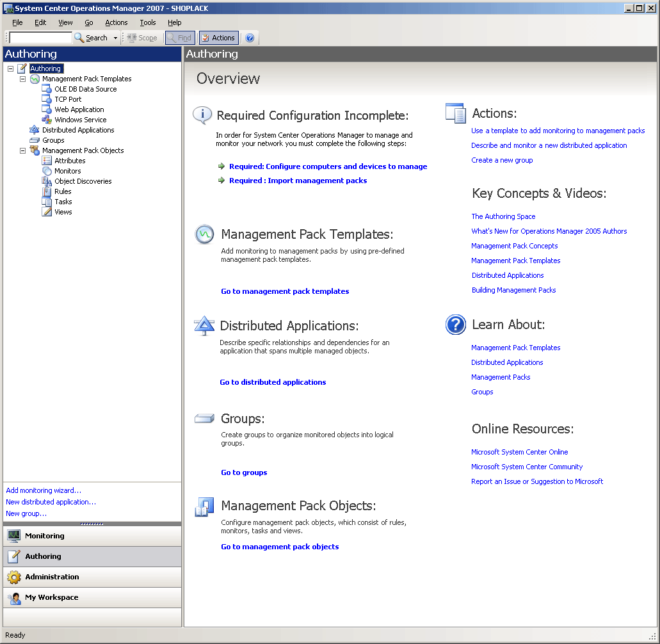This screenshot has height=644, width=660.
Task: Click the OLE DB Data Source icon
Action: pos(47,89)
